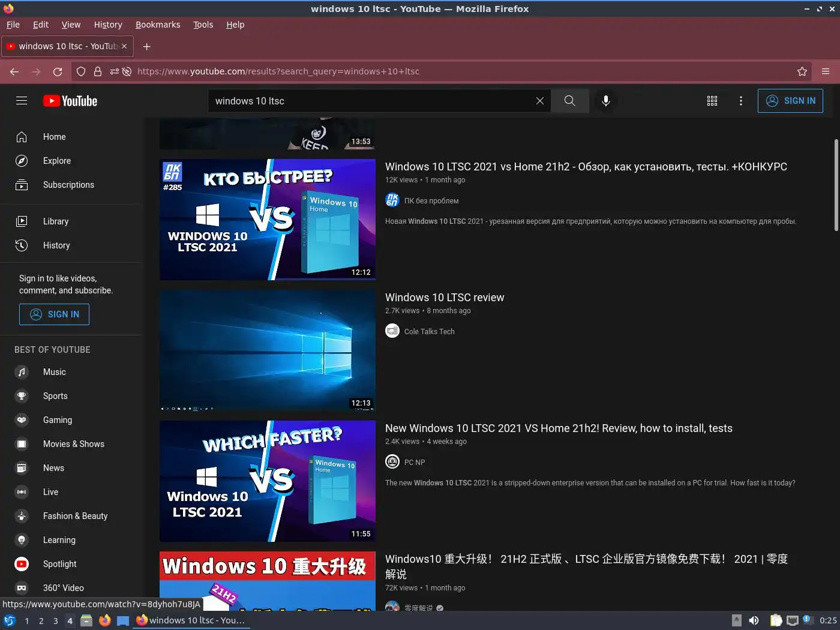
Task: Open the YouTube settings three-dot menu
Action: (741, 101)
